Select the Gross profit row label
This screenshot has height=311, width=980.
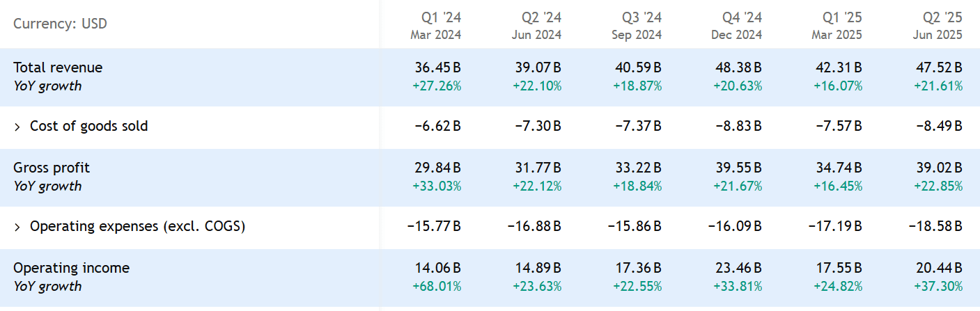(52, 168)
